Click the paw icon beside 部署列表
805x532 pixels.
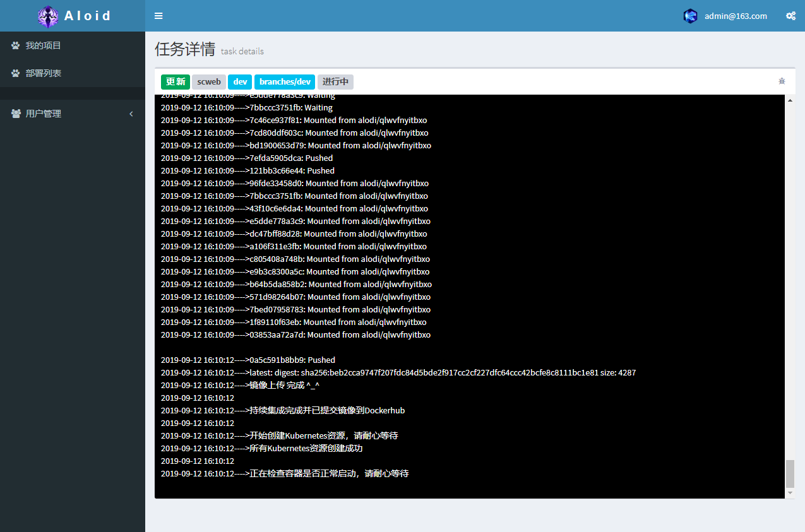[x=16, y=73]
